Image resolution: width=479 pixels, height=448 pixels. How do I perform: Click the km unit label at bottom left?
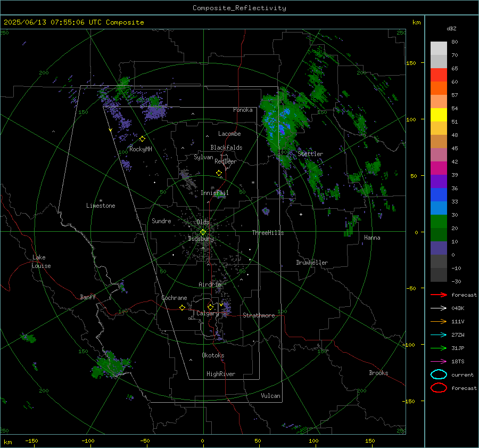click(x=7, y=442)
